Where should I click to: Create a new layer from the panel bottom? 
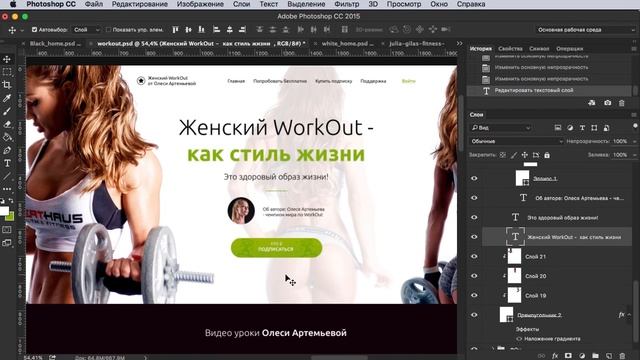pos(609,356)
